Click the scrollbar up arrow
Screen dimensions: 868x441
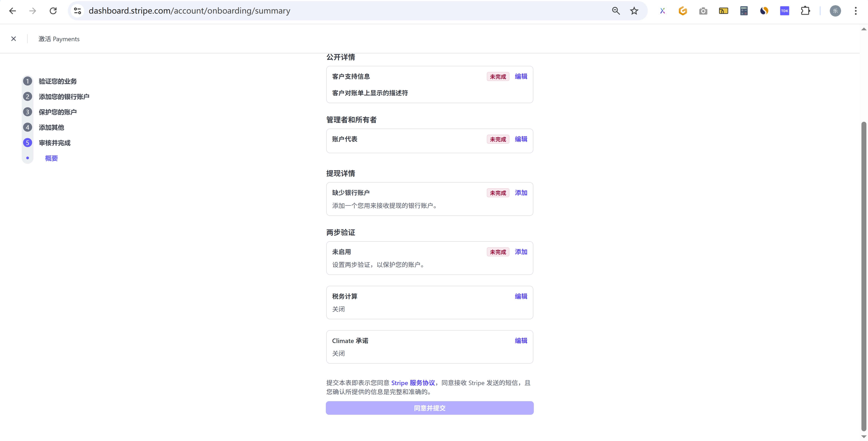point(864,29)
